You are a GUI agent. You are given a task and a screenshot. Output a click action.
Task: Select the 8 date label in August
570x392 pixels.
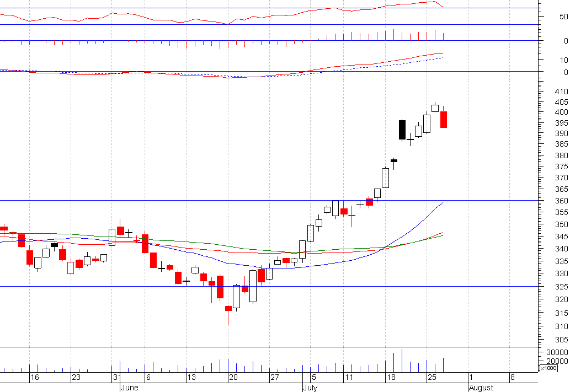pyautogui.click(x=513, y=377)
